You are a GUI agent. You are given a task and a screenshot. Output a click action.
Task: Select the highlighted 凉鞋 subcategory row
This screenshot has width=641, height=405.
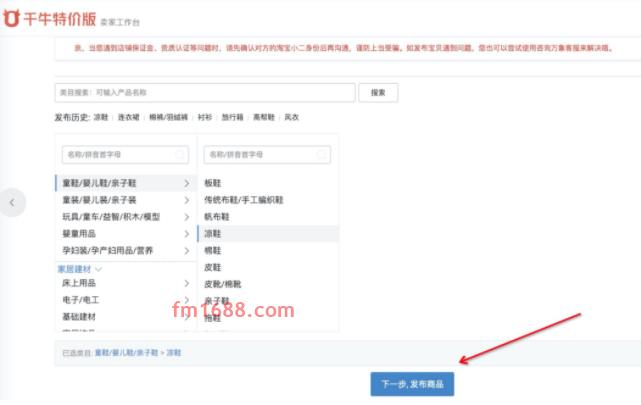pos(268,233)
